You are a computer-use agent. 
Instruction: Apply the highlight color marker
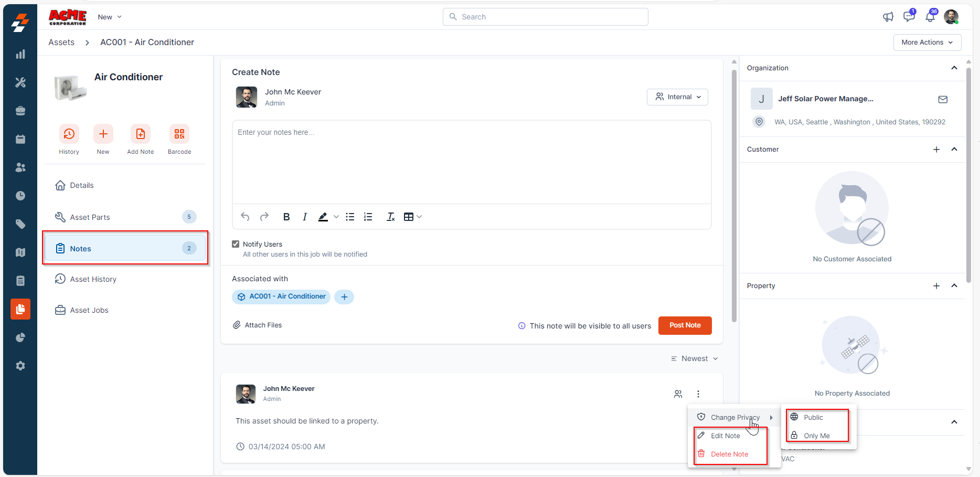(x=323, y=217)
